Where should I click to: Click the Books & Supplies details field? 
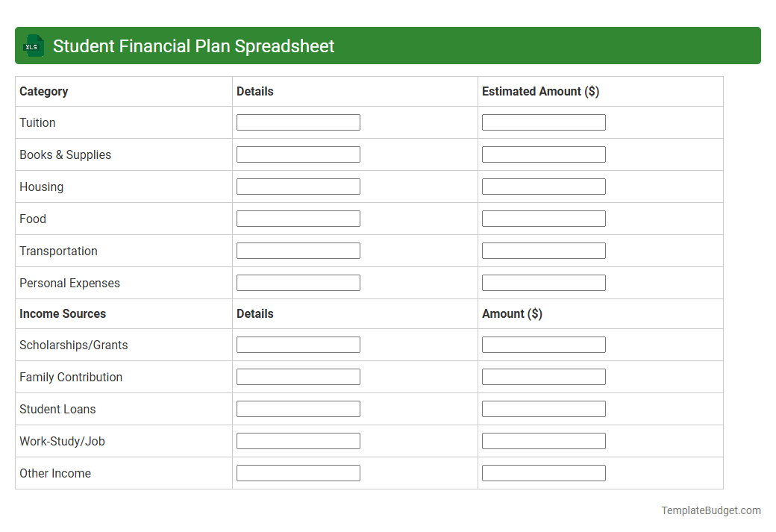point(298,154)
